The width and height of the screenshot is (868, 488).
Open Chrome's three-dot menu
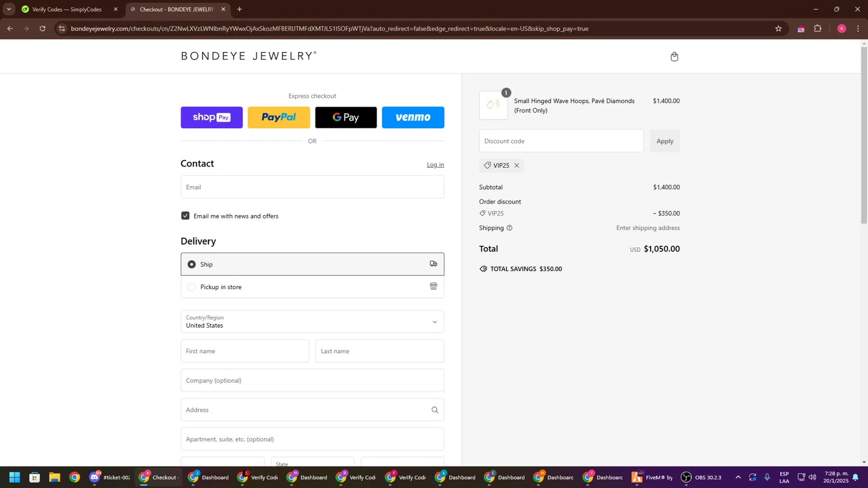click(x=858, y=28)
